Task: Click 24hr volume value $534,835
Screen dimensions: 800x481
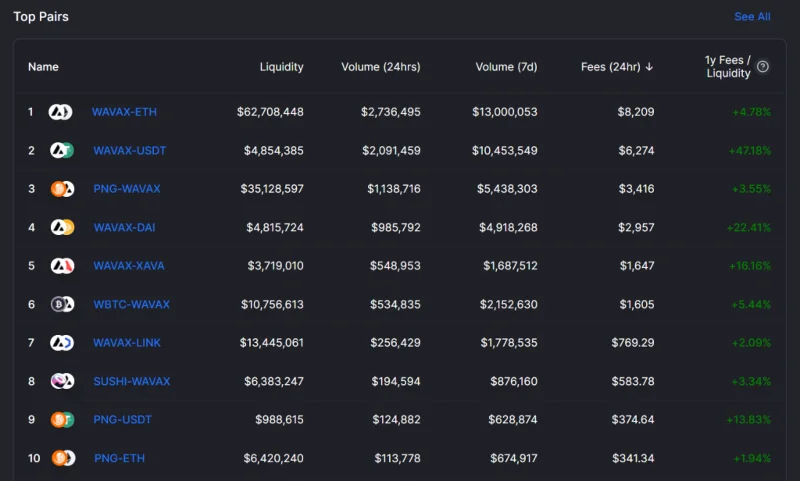Action: (395, 305)
